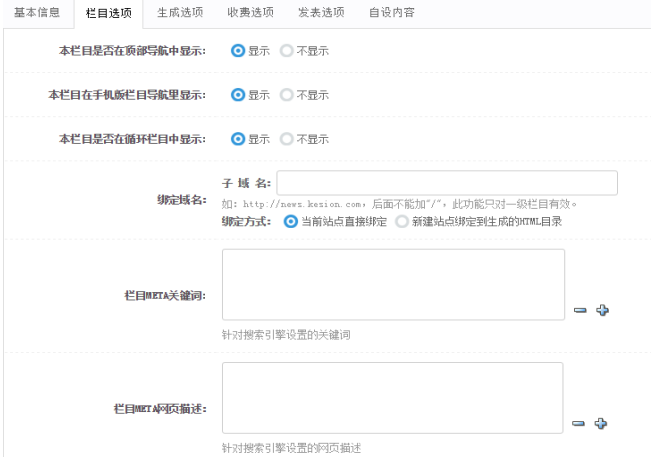
Task: Select 显示 for top navigation display
Action: pyautogui.click(x=238, y=51)
